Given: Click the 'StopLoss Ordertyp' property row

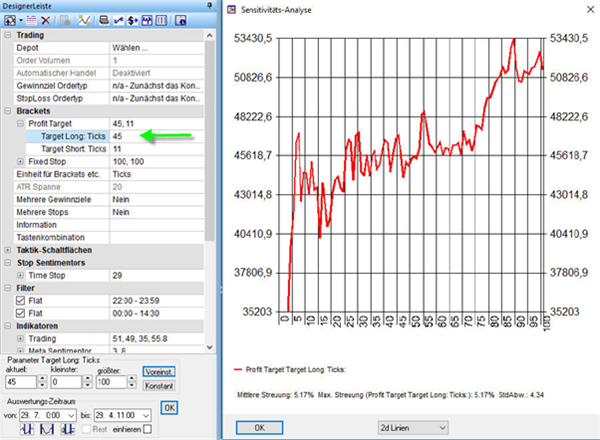Looking at the screenshot, I should pos(109,98).
